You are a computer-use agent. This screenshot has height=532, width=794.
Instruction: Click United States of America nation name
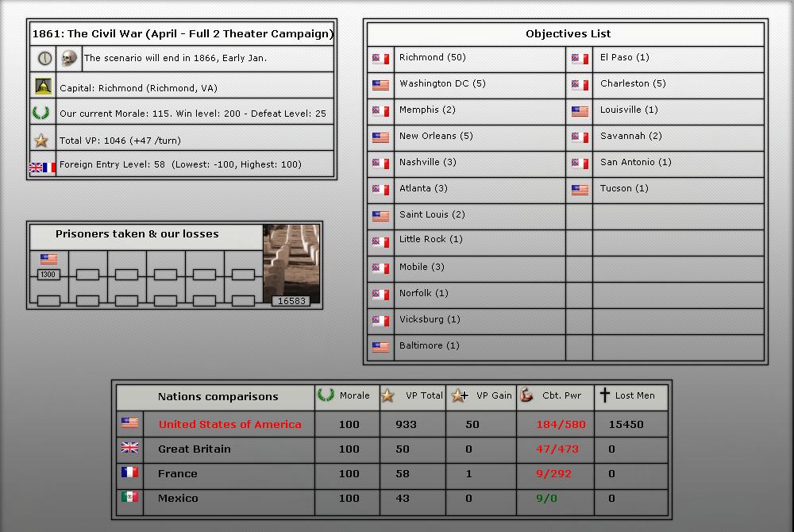[x=229, y=425]
